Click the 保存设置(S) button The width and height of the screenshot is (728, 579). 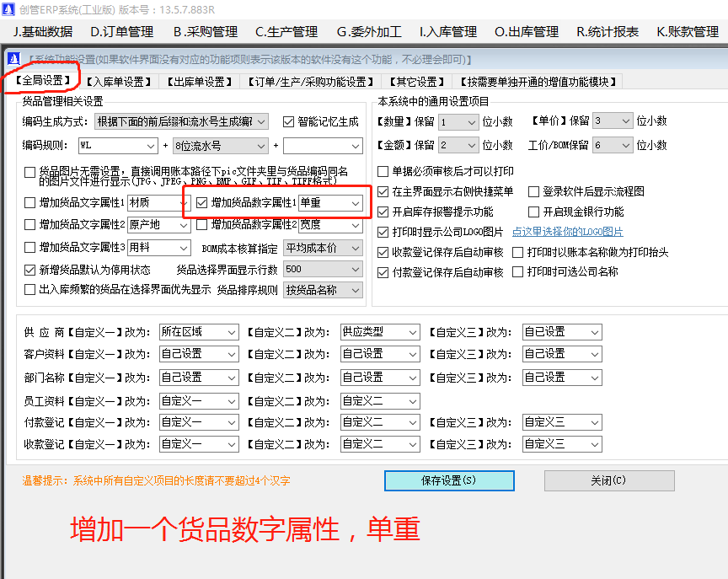449,480
